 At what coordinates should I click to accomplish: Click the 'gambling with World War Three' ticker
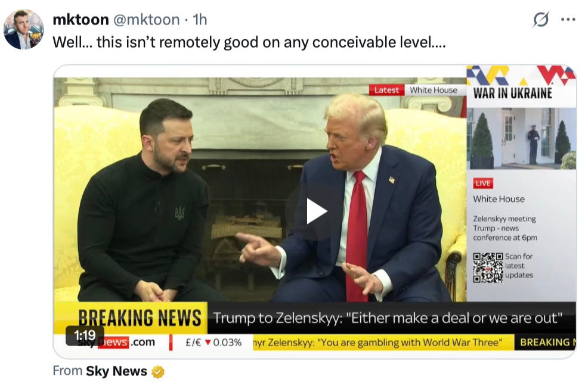point(379,343)
